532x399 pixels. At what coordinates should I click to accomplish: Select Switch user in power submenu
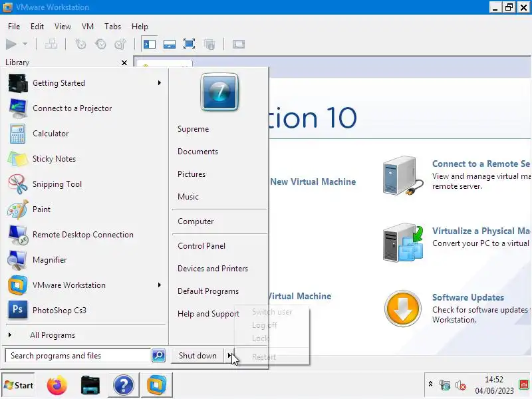tap(272, 312)
